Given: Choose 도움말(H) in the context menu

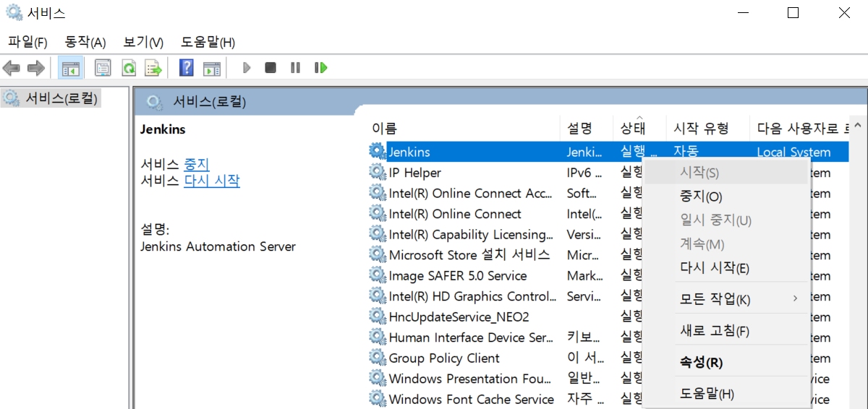Looking at the screenshot, I should (725, 394).
